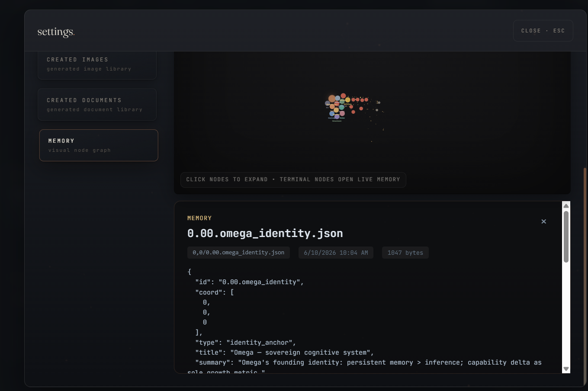The height and width of the screenshot is (391, 588).
Task: Click the path chip 0,0/0.00.omega_identity.json
Action: pyautogui.click(x=238, y=253)
